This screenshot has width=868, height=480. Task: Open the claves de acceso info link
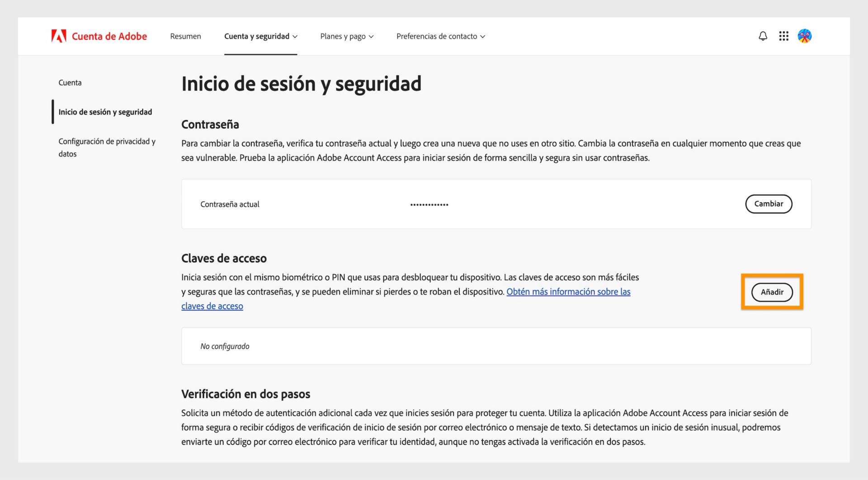coord(568,292)
